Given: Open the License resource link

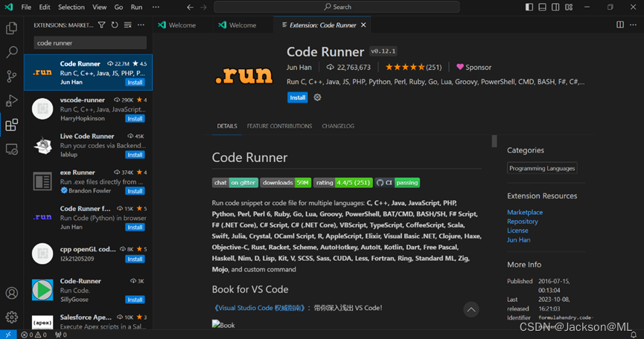Looking at the screenshot, I should [x=517, y=230].
